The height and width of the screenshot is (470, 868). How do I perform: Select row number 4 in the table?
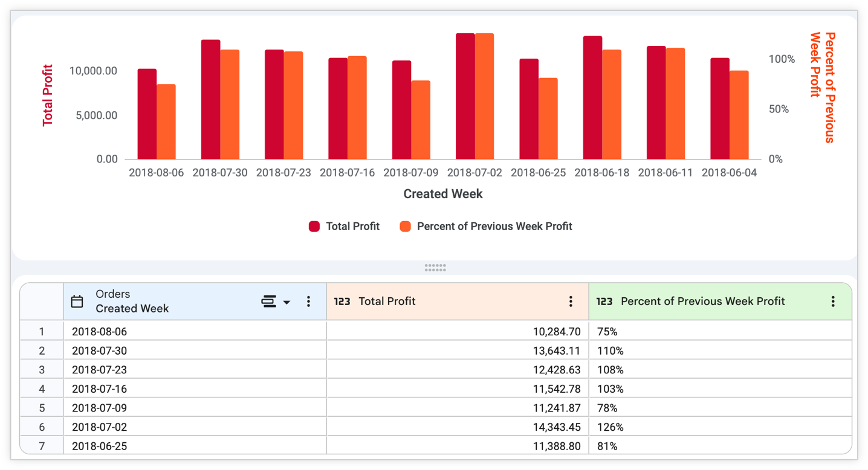(x=42, y=389)
